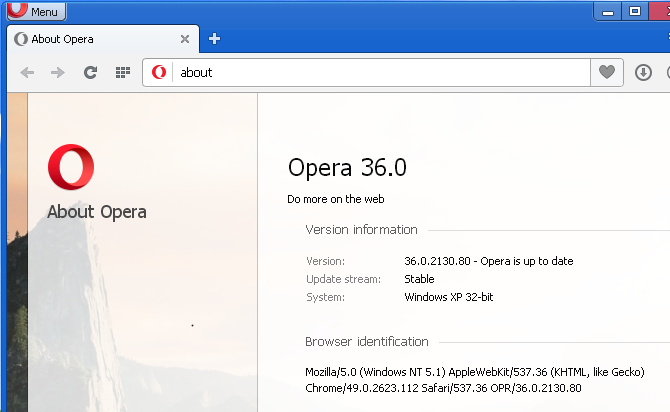
Task: Click the version number 36.0.2130.80 text
Action: 442,261
